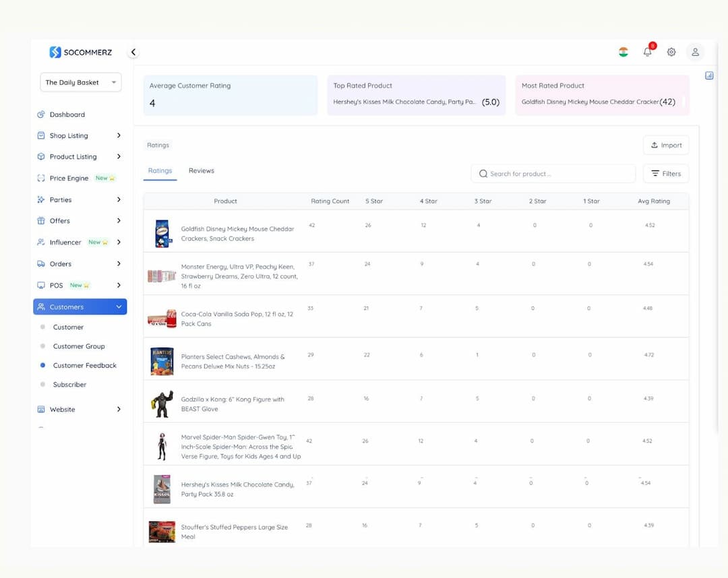Click the Influencer person icon
728x578 pixels.
41,242
